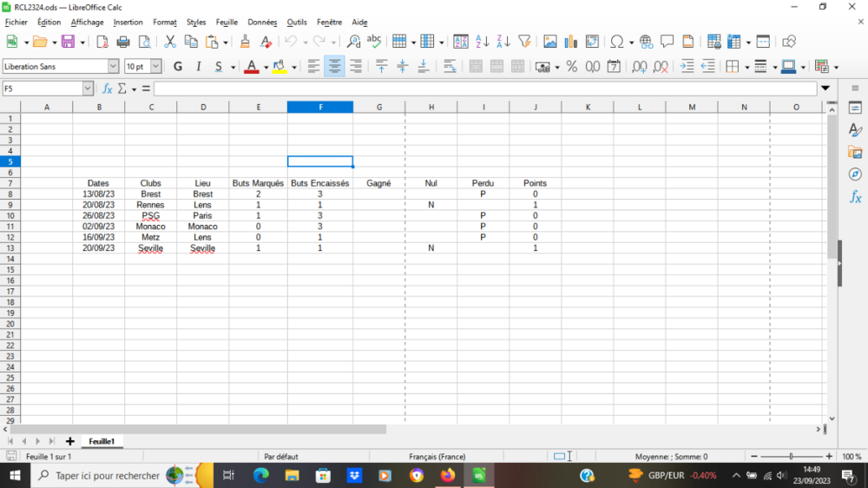Open the font size dropdown list
Viewport: 868px width, 488px height.
(156, 66)
